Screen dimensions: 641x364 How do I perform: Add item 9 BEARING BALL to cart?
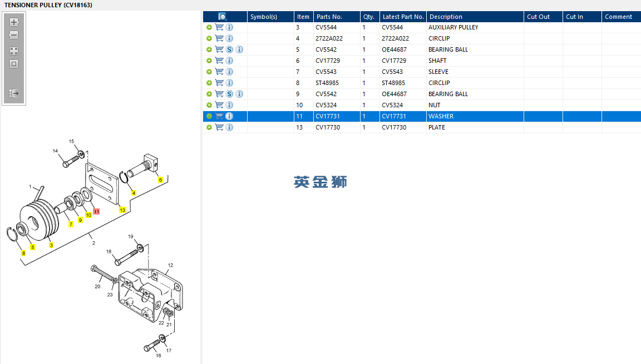[x=220, y=94]
